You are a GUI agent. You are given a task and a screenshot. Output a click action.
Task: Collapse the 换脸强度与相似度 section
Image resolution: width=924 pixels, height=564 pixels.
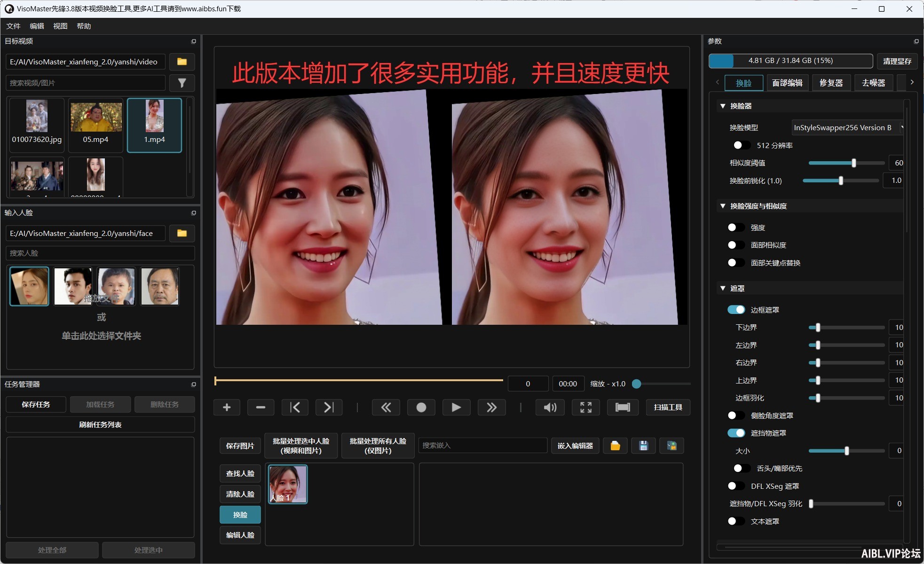coord(723,206)
